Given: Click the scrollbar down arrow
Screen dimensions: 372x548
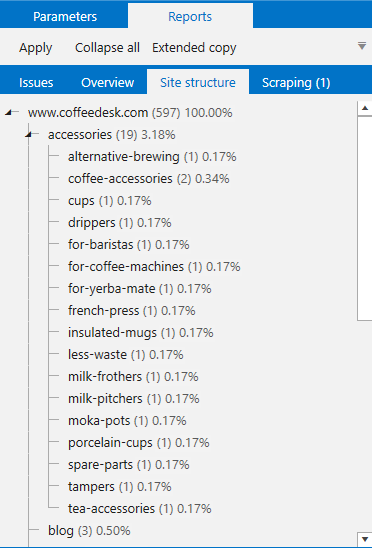Looking at the screenshot, I should point(365,539).
